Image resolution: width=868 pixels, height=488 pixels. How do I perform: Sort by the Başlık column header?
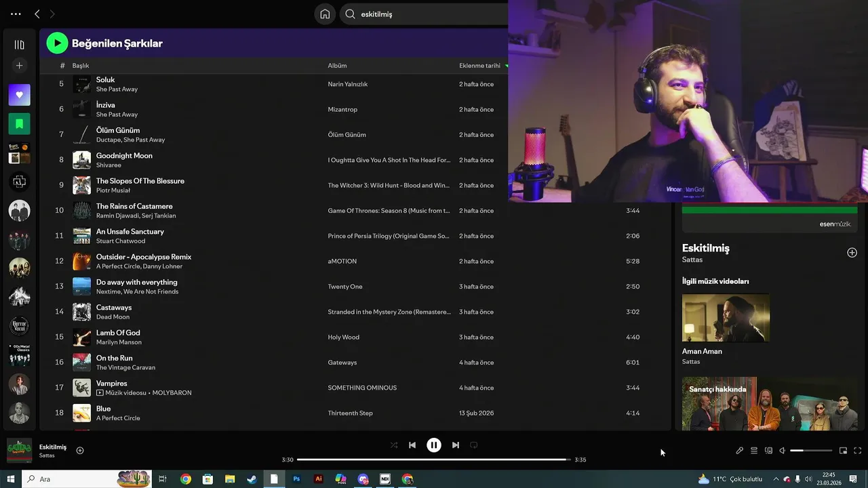(x=81, y=66)
